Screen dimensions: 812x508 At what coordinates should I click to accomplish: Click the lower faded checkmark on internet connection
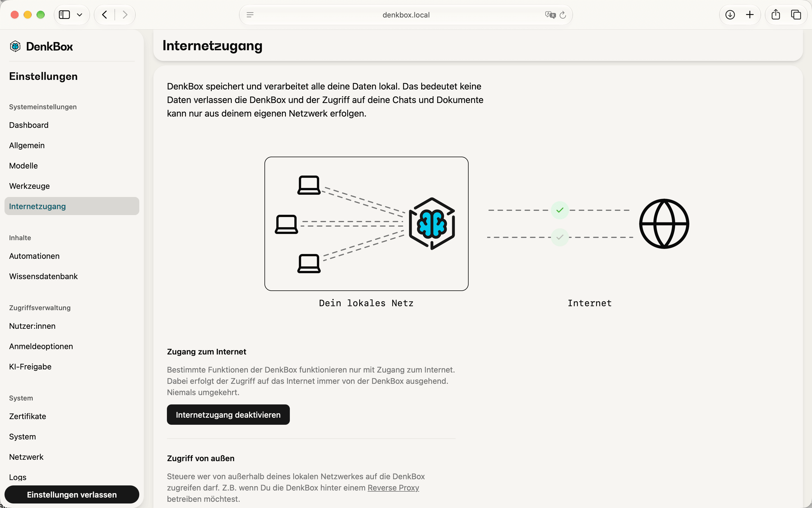click(x=560, y=237)
